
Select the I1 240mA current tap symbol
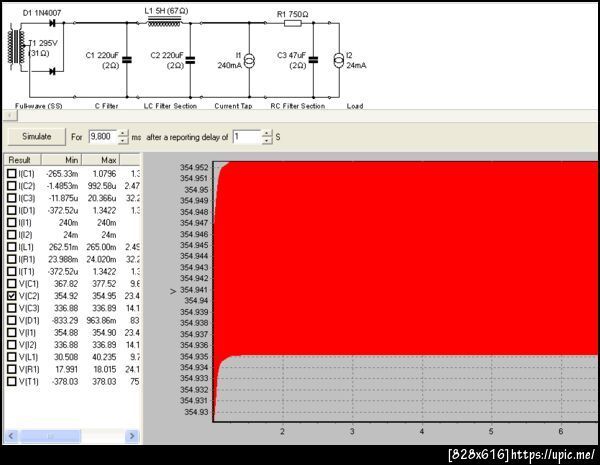(249, 61)
